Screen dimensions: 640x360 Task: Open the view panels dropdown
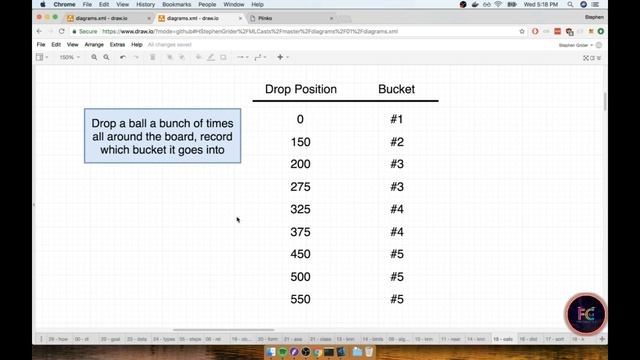pos(42,58)
